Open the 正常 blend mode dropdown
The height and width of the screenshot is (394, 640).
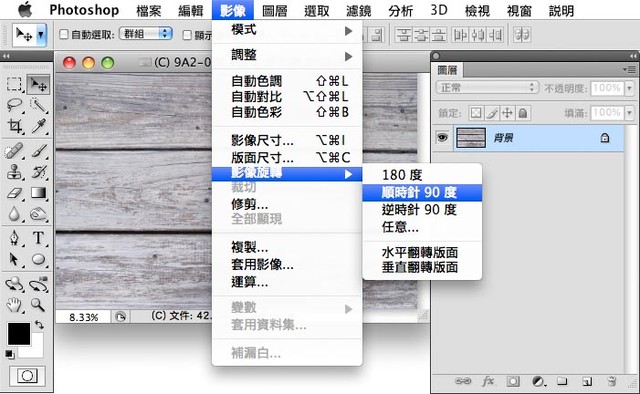tap(487, 87)
